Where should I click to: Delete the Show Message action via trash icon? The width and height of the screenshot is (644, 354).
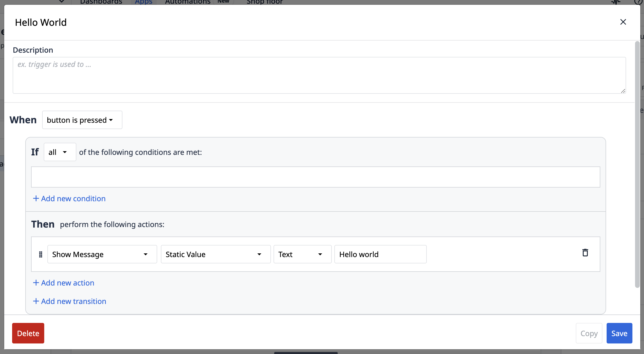[x=585, y=253]
